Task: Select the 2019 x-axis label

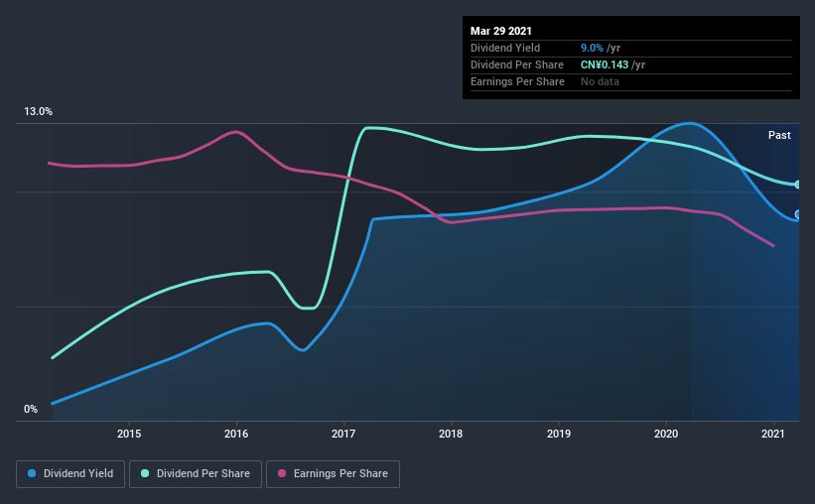Action: click(x=559, y=434)
